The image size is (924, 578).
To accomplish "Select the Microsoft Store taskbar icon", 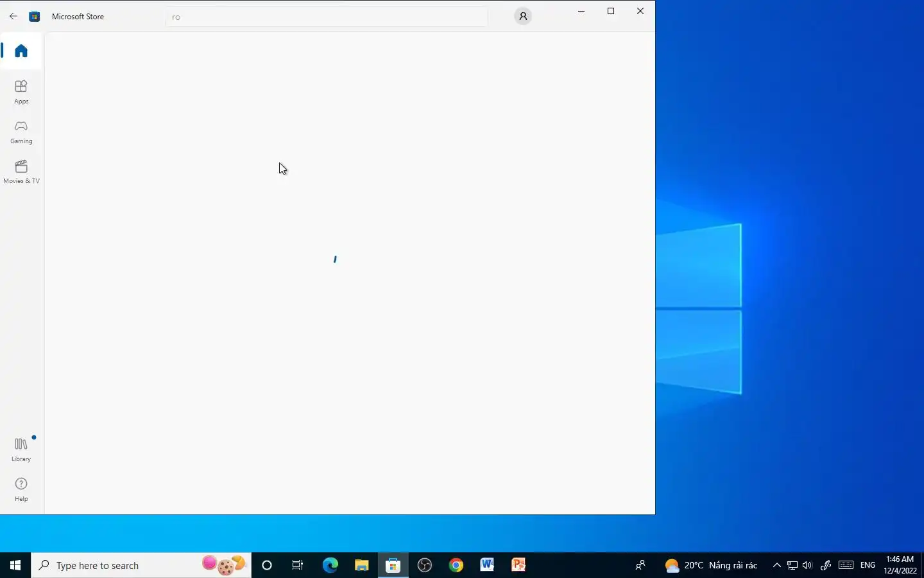I will point(393,565).
